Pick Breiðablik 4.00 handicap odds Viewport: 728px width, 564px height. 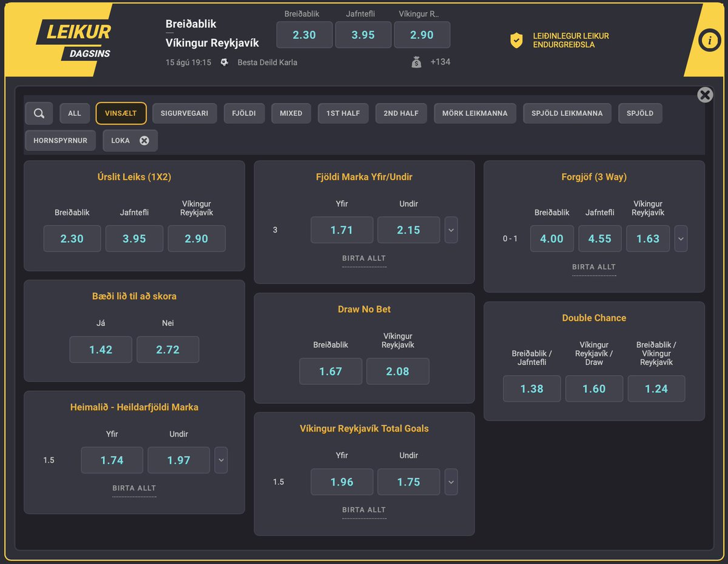click(x=551, y=239)
